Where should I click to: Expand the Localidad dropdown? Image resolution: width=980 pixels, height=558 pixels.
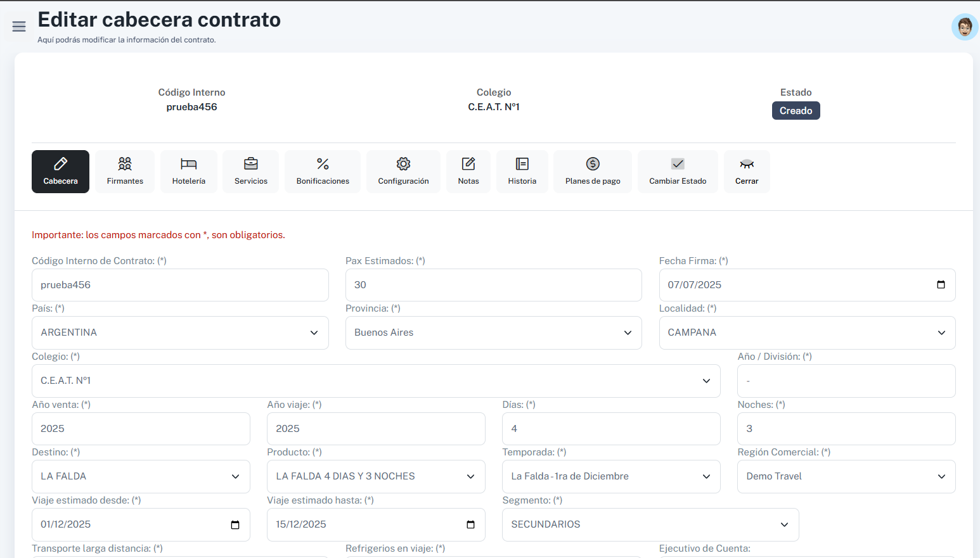pyautogui.click(x=807, y=333)
